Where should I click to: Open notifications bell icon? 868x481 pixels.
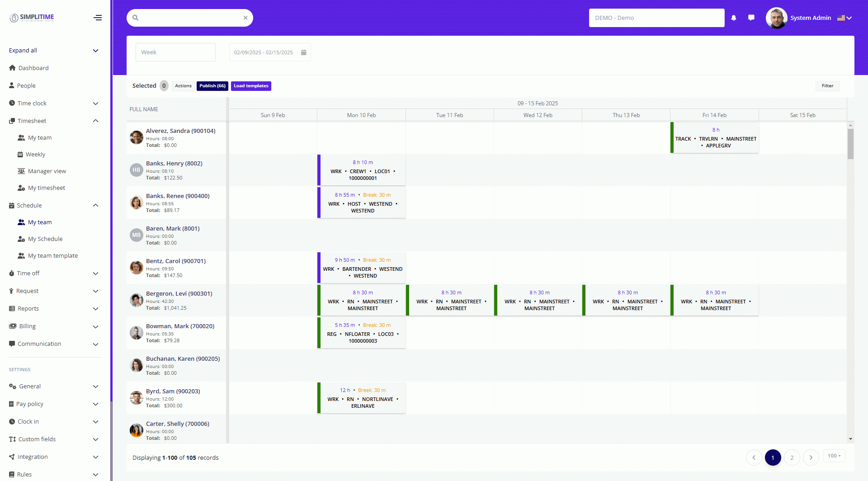pyautogui.click(x=734, y=18)
